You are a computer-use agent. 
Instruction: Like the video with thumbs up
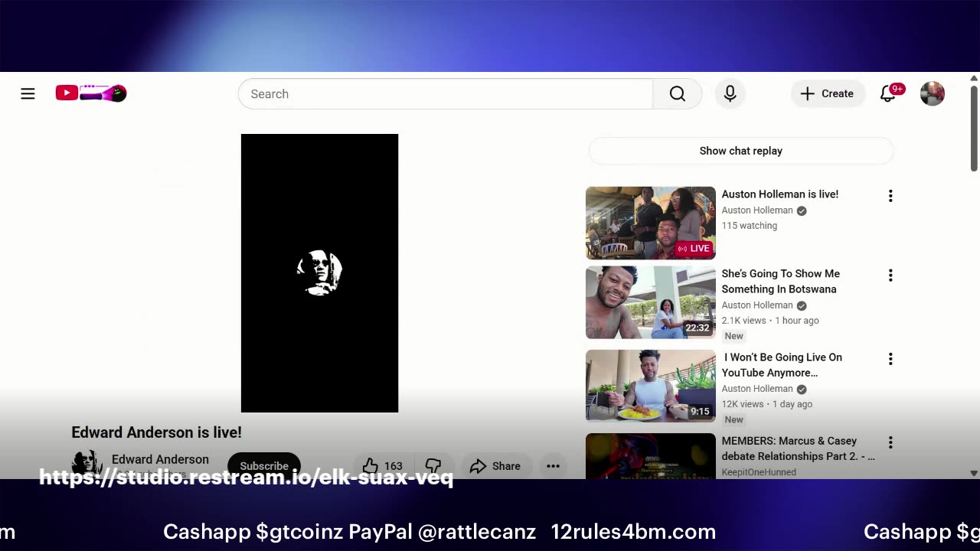[x=384, y=465]
